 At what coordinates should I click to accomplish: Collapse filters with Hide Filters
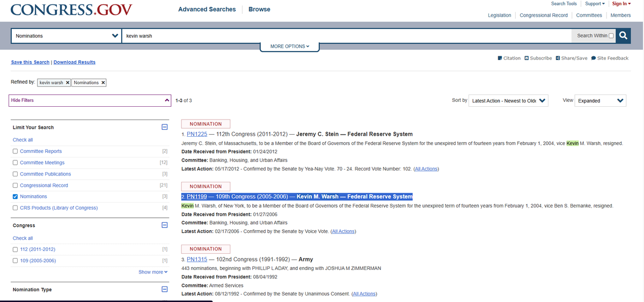(x=90, y=100)
